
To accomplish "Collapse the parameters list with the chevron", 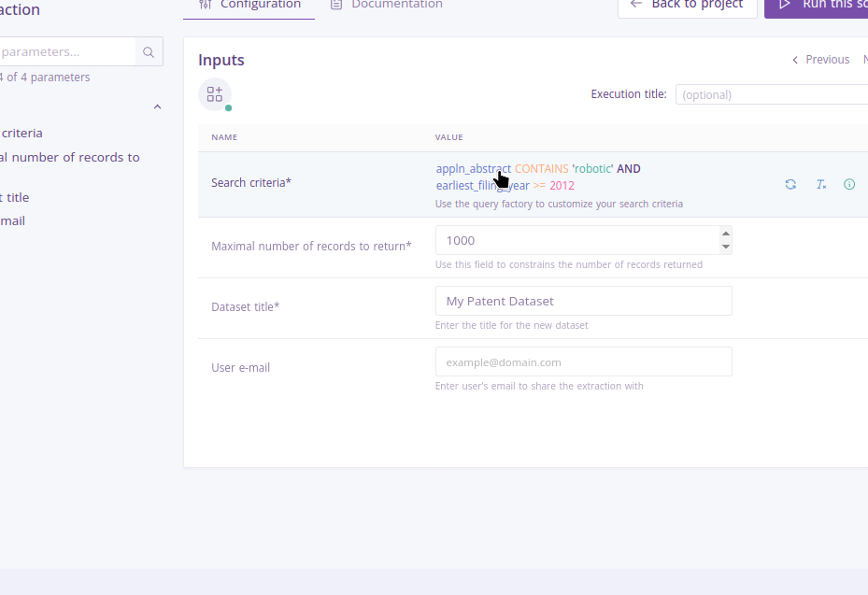I will click(157, 106).
